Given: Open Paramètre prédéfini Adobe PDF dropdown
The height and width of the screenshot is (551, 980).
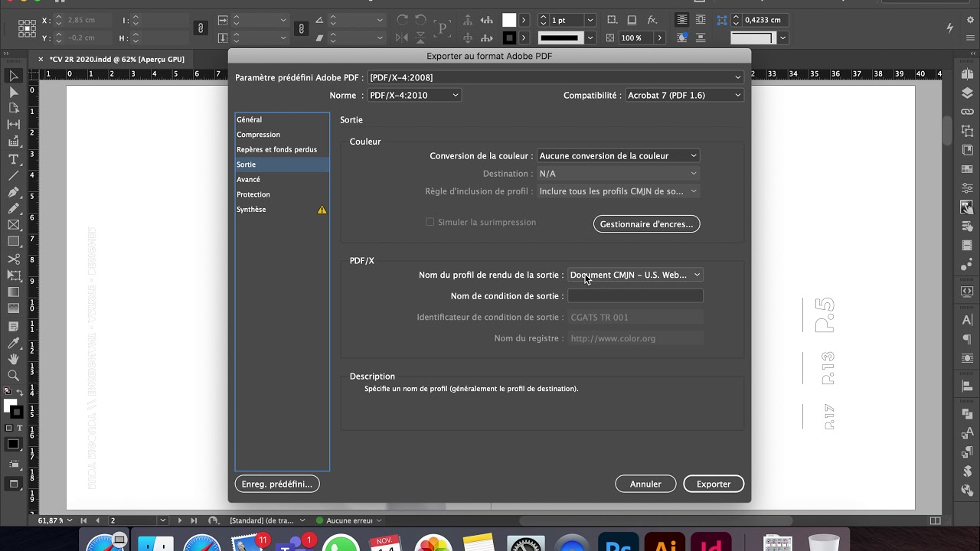Looking at the screenshot, I should click(555, 77).
